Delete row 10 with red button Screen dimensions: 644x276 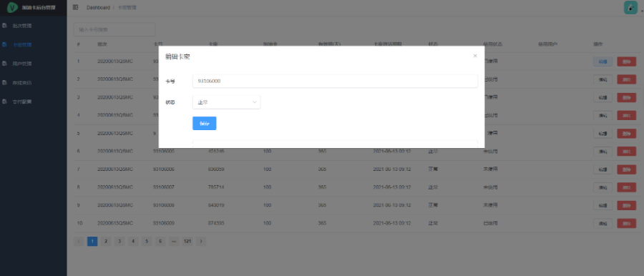click(626, 223)
